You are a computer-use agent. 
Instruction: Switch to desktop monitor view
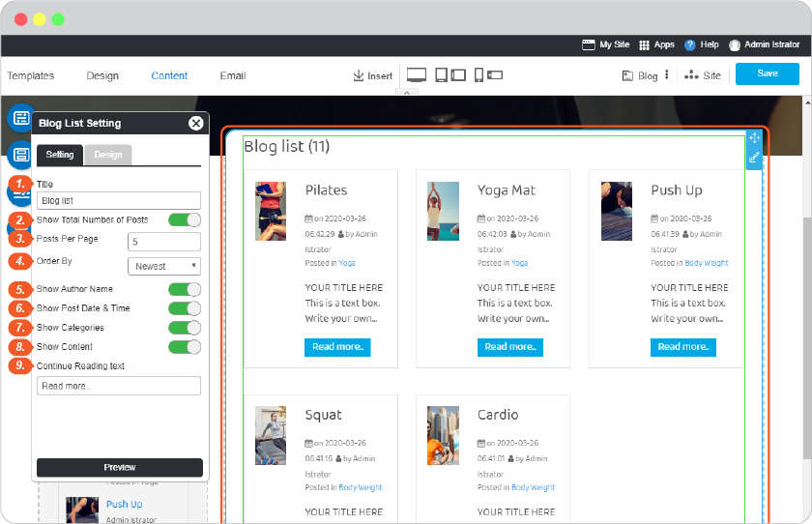tap(417, 75)
